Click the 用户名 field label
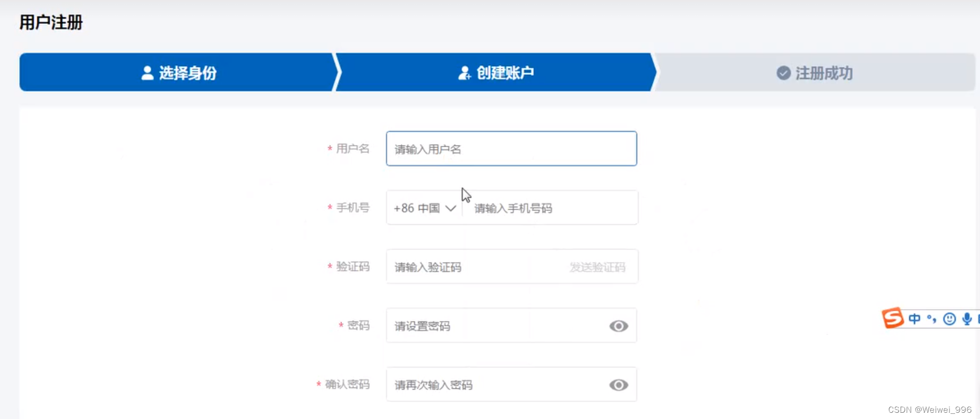The image size is (980, 419). pyautogui.click(x=352, y=148)
